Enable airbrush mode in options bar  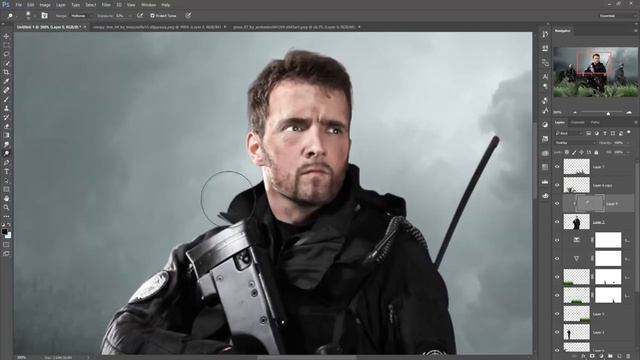tap(140, 16)
